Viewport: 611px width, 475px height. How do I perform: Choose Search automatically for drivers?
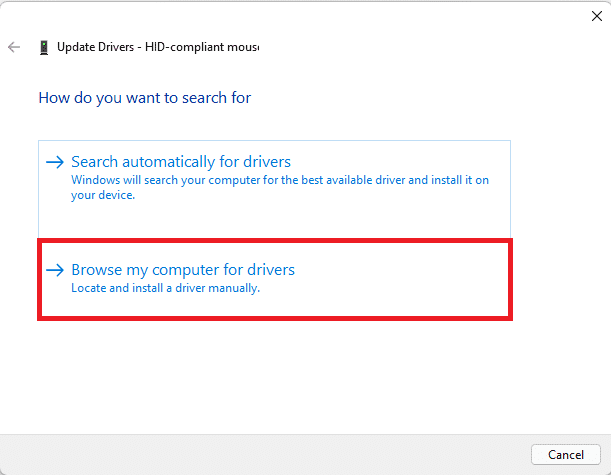(274, 189)
